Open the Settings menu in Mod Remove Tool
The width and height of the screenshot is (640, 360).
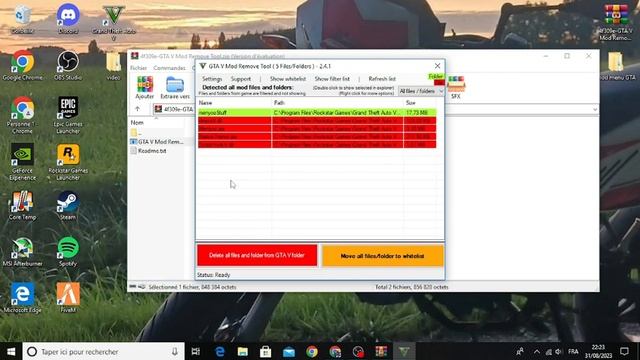[212, 79]
